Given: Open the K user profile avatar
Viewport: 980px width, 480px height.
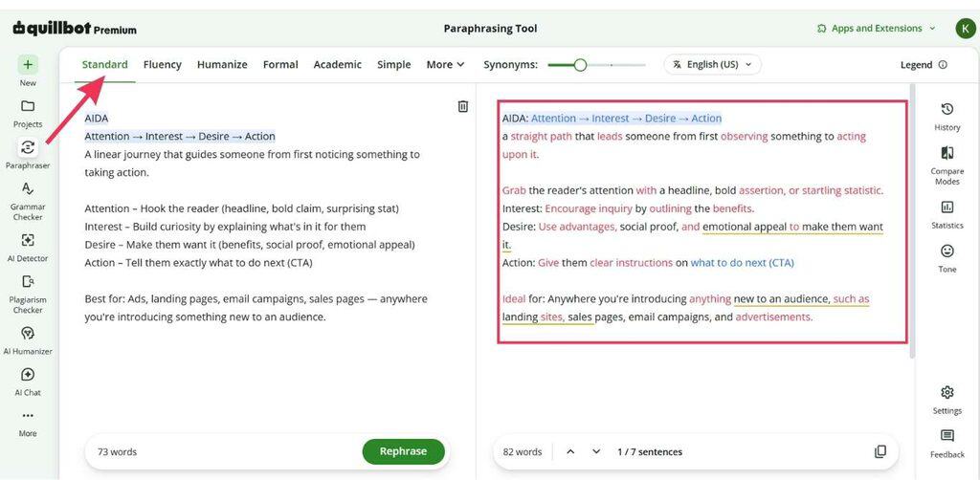Looking at the screenshot, I should click(966, 29).
